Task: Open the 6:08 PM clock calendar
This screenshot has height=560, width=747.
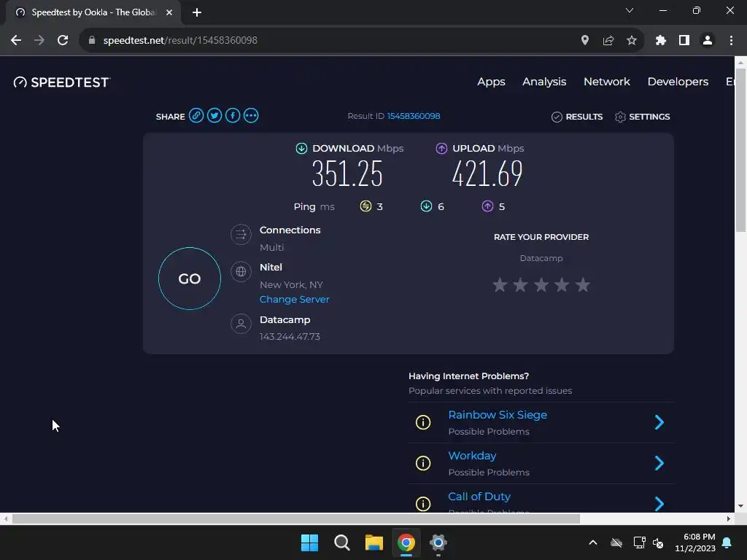Action: [x=695, y=542]
